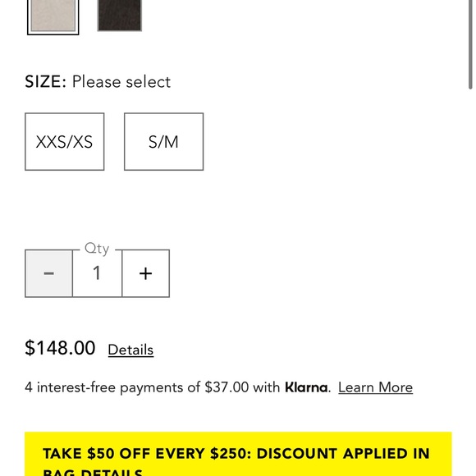Click the cut-off BAG DETAILS banner line
The width and height of the screenshot is (476, 476).
93,473
